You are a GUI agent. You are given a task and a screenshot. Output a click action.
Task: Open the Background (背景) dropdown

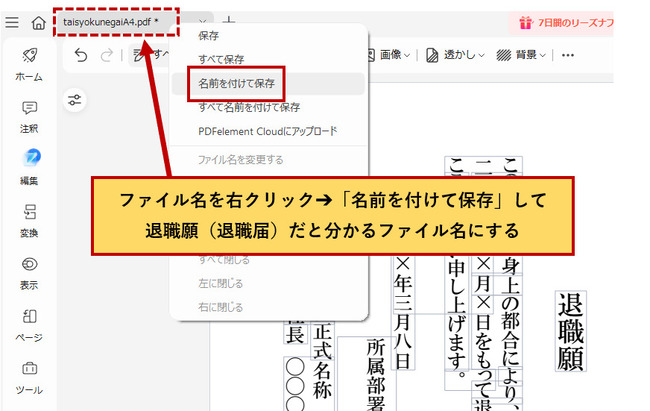tap(521, 55)
